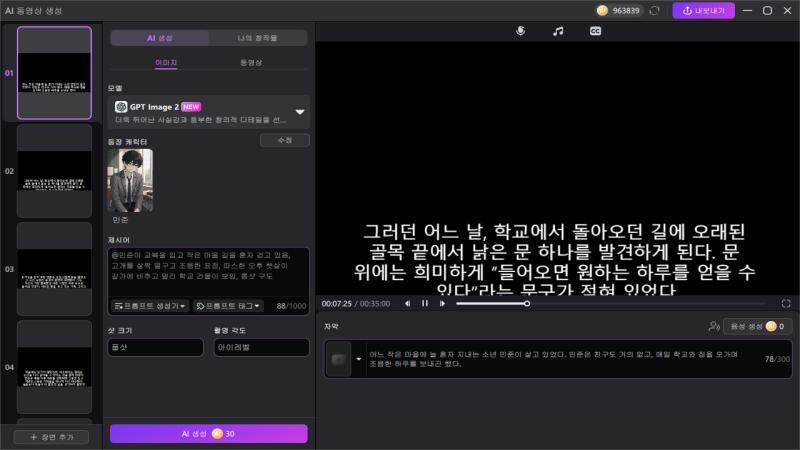Pause the video preview
Screen dimensions: 800x450
[x=425, y=304]
